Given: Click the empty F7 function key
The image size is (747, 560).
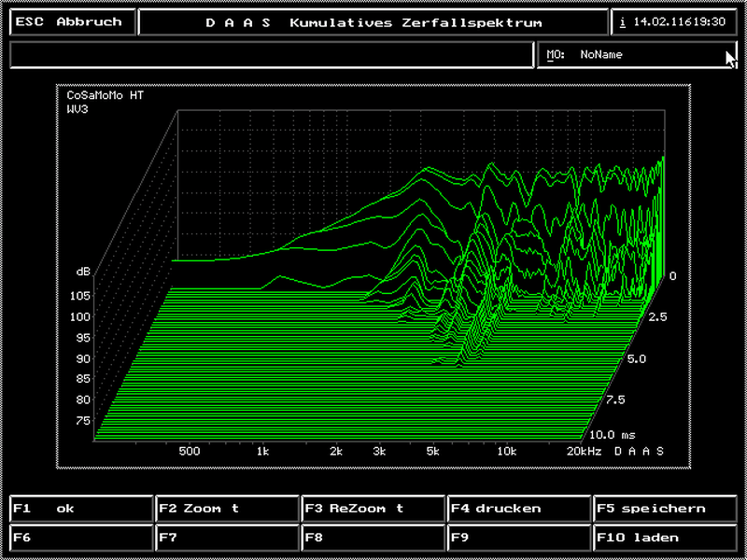Looking at the screenshot, I should (x=227, y=538).
